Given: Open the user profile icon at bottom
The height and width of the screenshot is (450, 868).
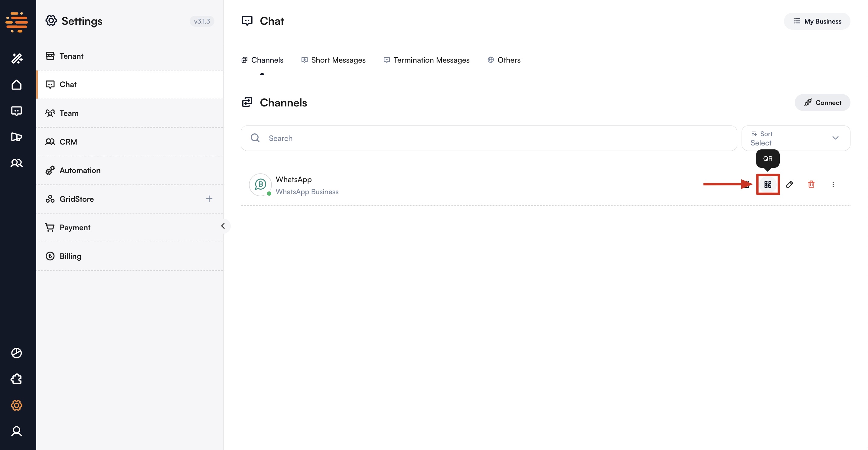Looking at the screenshot, I should (x=17, y=431).
